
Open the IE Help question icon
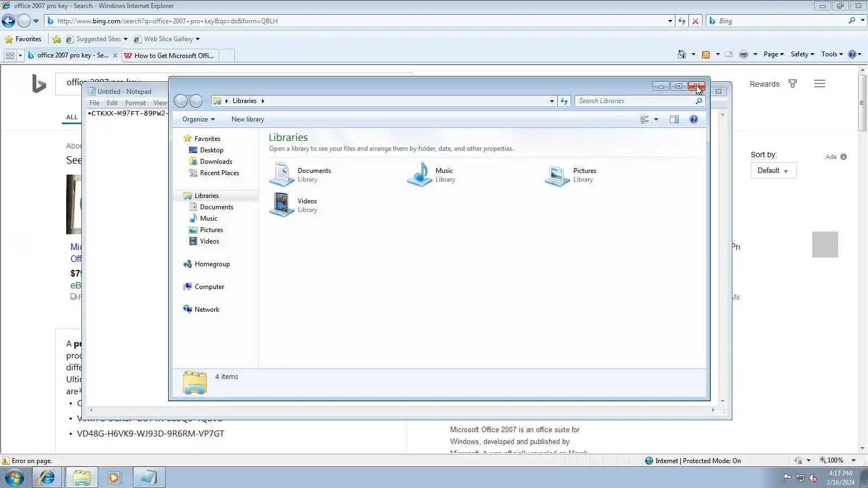point(852,54)
